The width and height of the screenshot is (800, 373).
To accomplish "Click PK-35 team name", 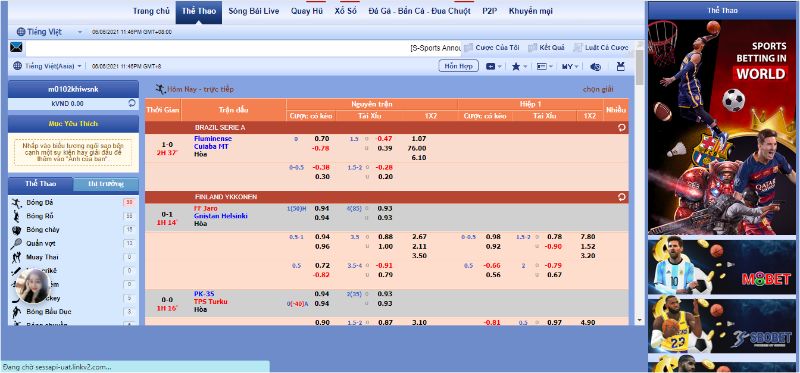I will 204,294.
